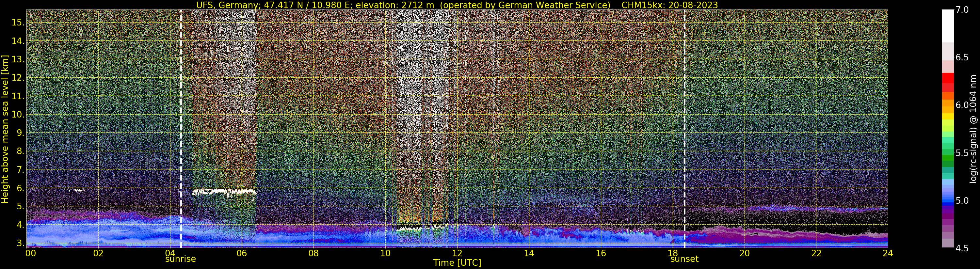Click the '24' tick on the time axis
980x269 pixels.
(888, 253)
